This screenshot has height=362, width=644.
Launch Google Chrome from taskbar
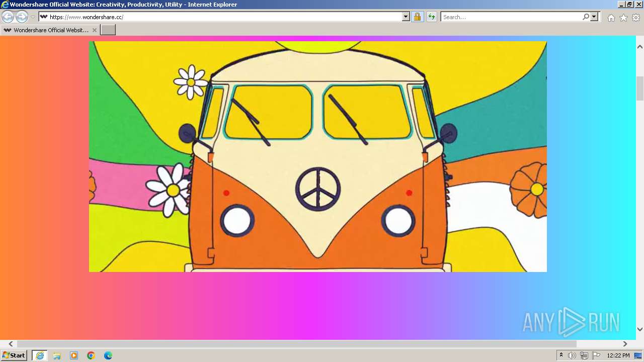coord(91,355)
